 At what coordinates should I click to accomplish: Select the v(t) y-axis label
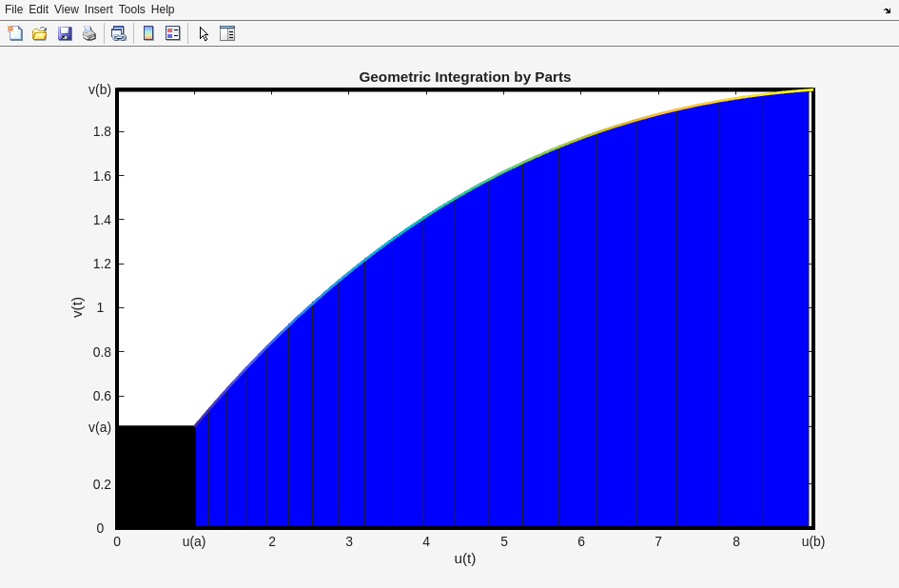coord(78,307)
